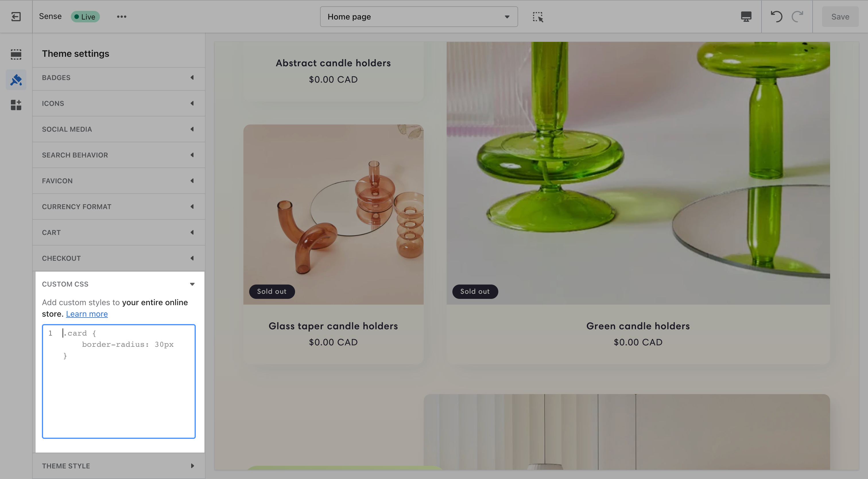The image size is (868, 479).
Task: Click the Theme settings paintbrush icon
Action: [16, 80]
